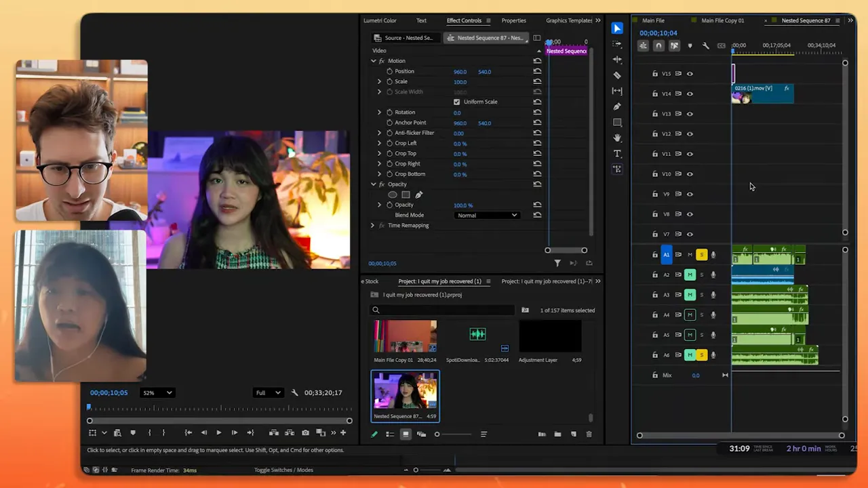
Task: Click the Project panel thumbnail size slider
Action: click(454, 434)
